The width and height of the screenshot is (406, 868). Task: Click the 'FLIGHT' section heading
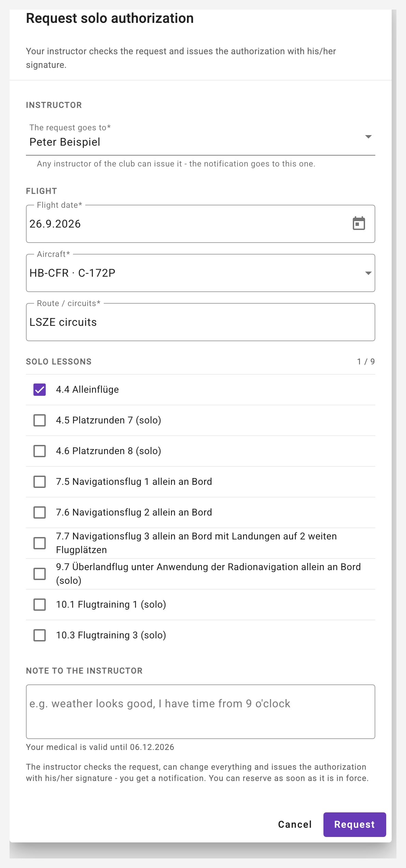(42, 191)
